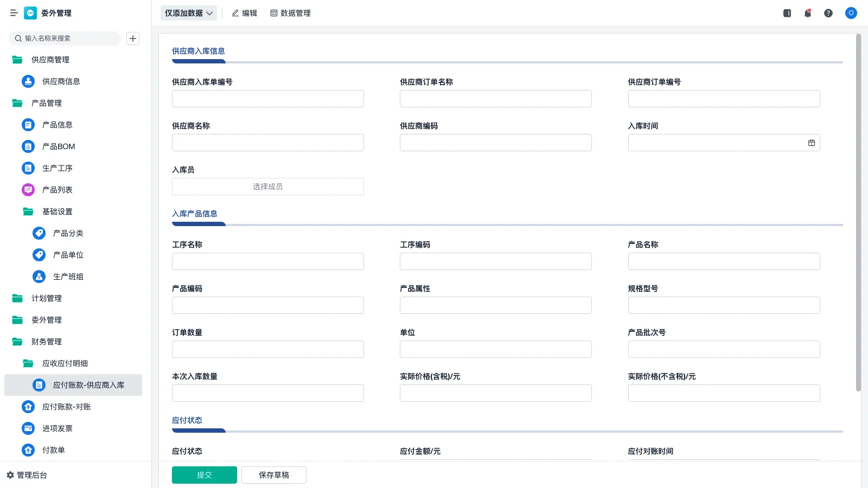
Task: Select the 产品分类 icon
Action: pos(39,233)
